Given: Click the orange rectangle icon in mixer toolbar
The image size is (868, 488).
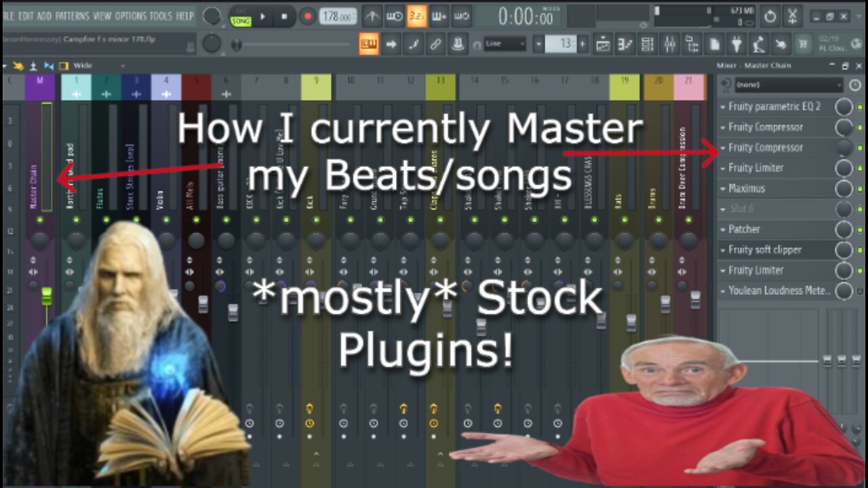Looking at the screenshot, I should click(x=64, y=66).
